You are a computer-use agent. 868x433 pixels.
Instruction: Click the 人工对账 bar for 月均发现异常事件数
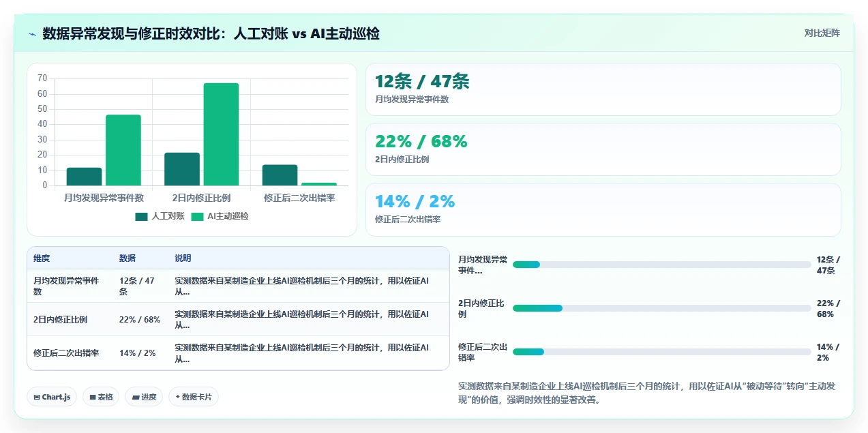point(84,177)
